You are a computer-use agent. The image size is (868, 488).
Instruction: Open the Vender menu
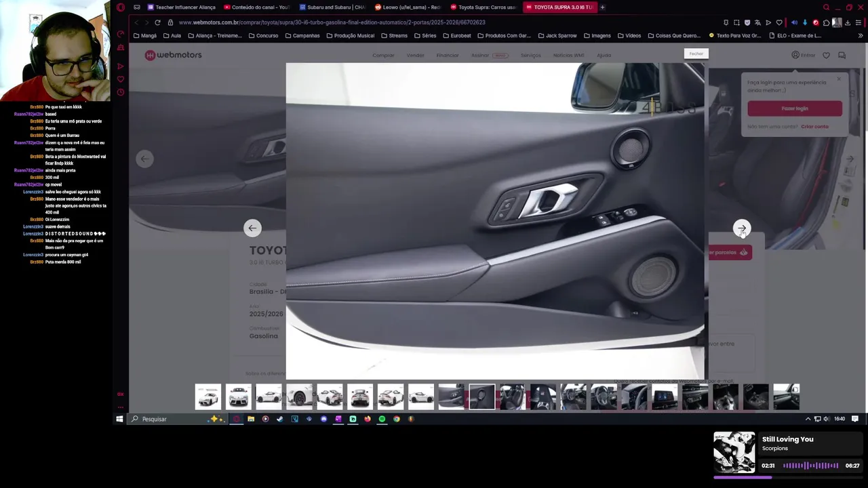pos(415,56)
